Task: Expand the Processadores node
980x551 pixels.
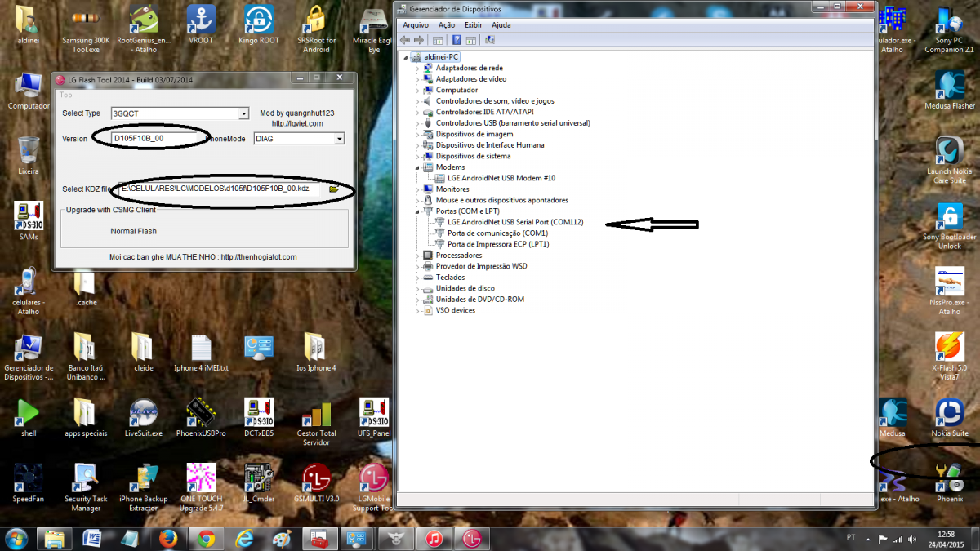Action: 417,256
